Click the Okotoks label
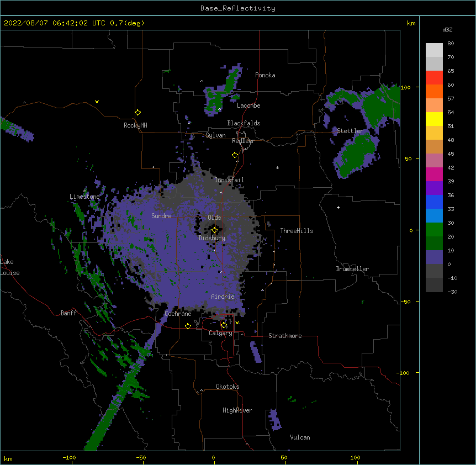The height and width of the screenshot is (465, 476). coord(228,387)
